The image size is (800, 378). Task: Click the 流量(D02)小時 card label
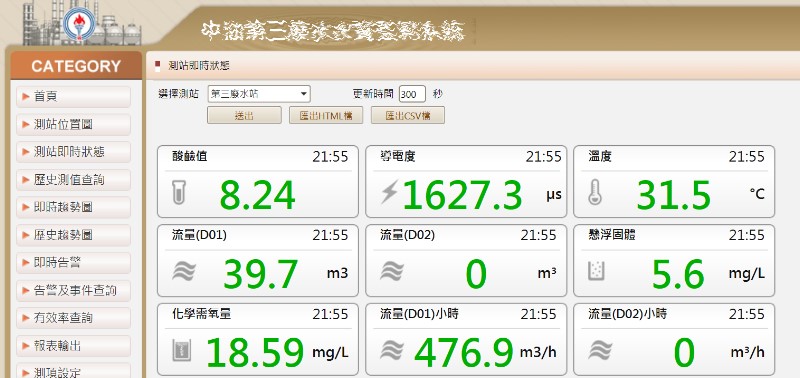[628, 314]
